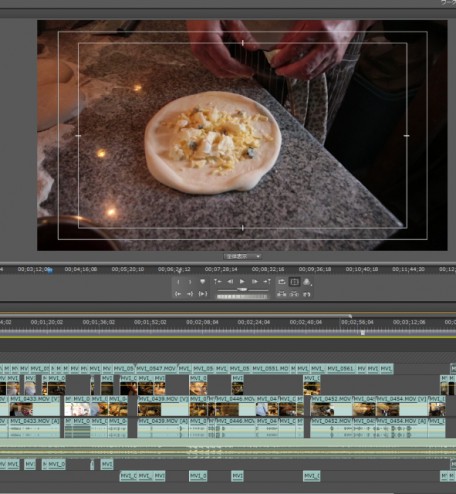Set Out point in program monitor
Viewport: 456px width, 494px height.
click(190, 282)
